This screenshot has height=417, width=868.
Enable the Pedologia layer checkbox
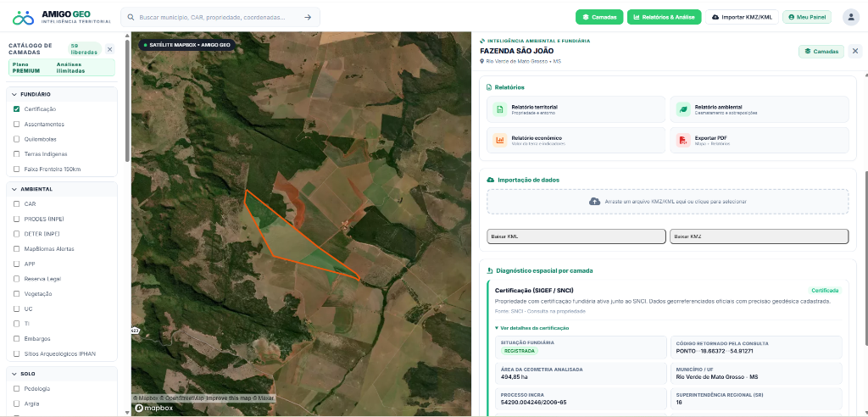pos(17,388)
